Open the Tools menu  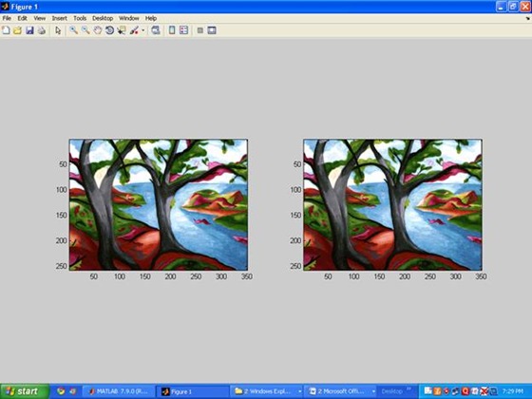coord(80,18)
